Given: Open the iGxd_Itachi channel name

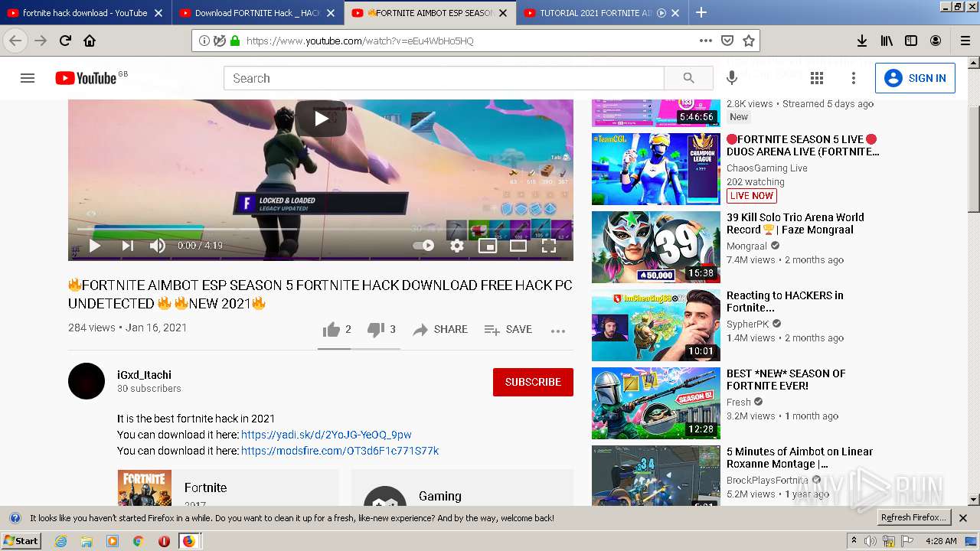Looking at the screenshot, I should 144,375.
